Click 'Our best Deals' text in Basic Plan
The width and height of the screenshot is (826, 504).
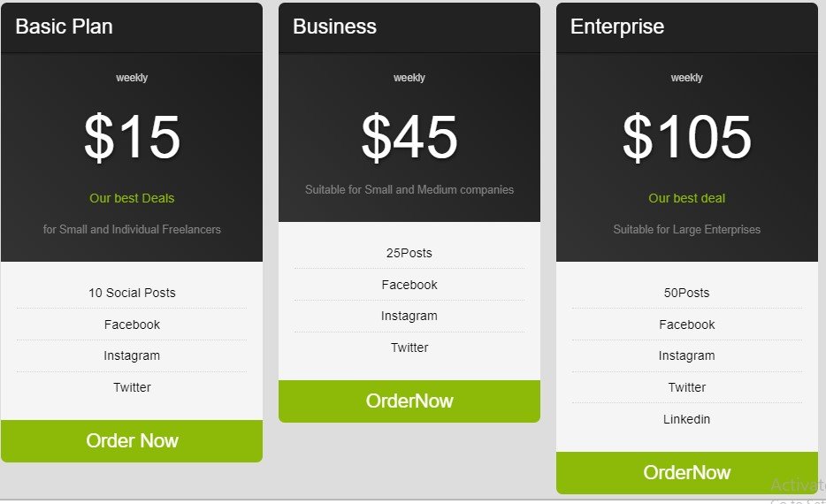tap(132, 198)
